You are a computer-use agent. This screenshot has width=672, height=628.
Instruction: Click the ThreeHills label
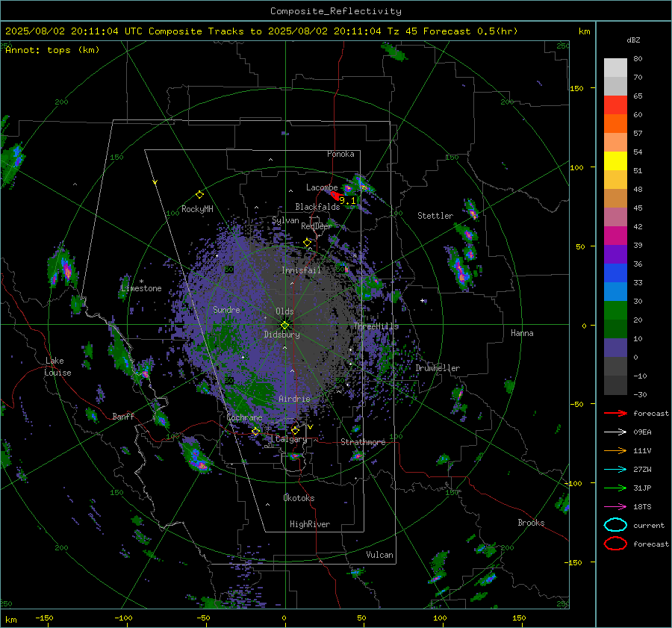(376, 326)
